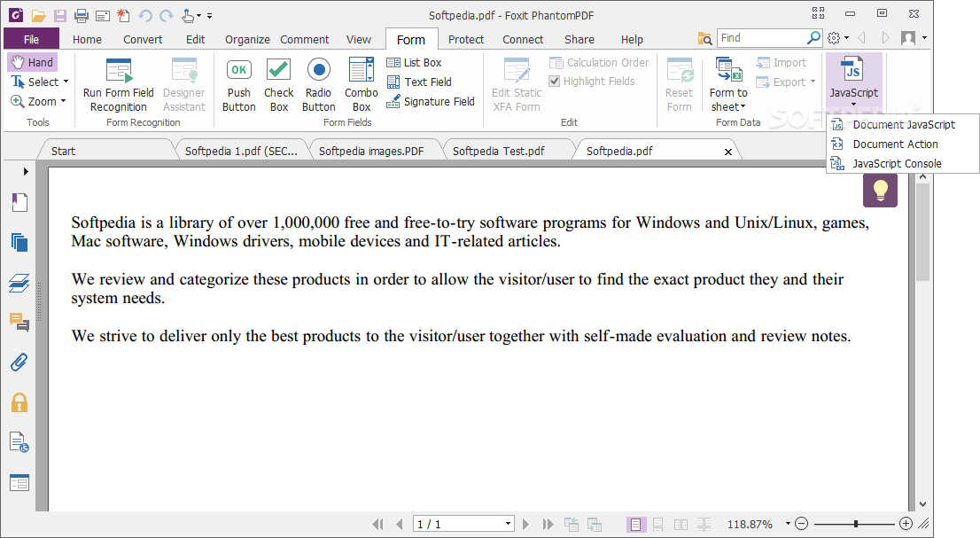Switch to continuous page view mode
This screenshot has height=538, width=980.
coord(658,524)
